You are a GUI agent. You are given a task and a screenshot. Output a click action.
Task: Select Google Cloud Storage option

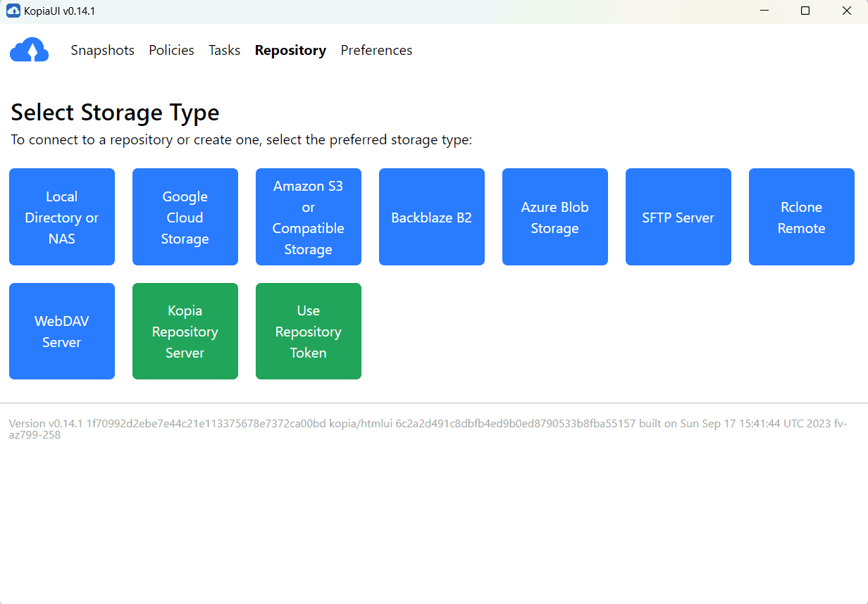(185, 217)
